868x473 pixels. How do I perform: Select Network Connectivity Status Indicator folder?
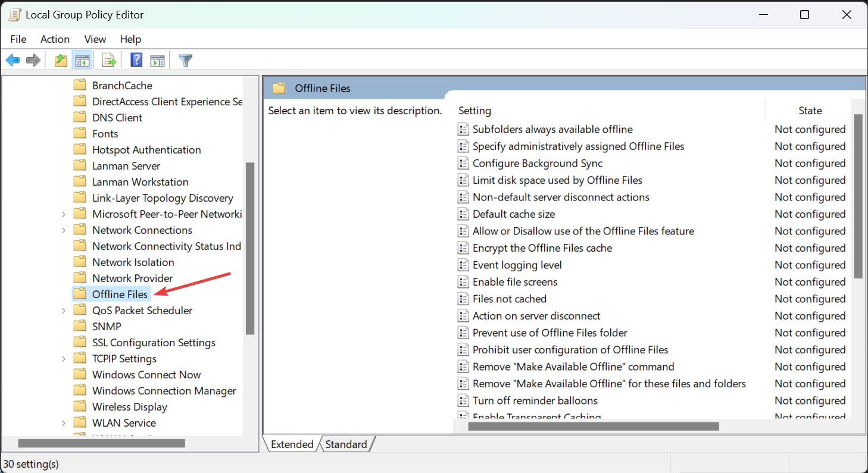[167, 246]
